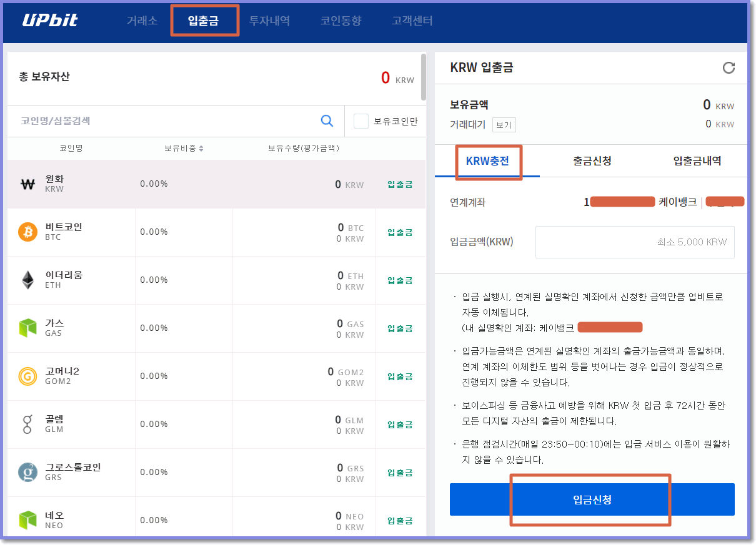This screenshot has height=545, width=756.
Task: Enable the 보유코인만 checkbox
Action: (x=361, y=120)
